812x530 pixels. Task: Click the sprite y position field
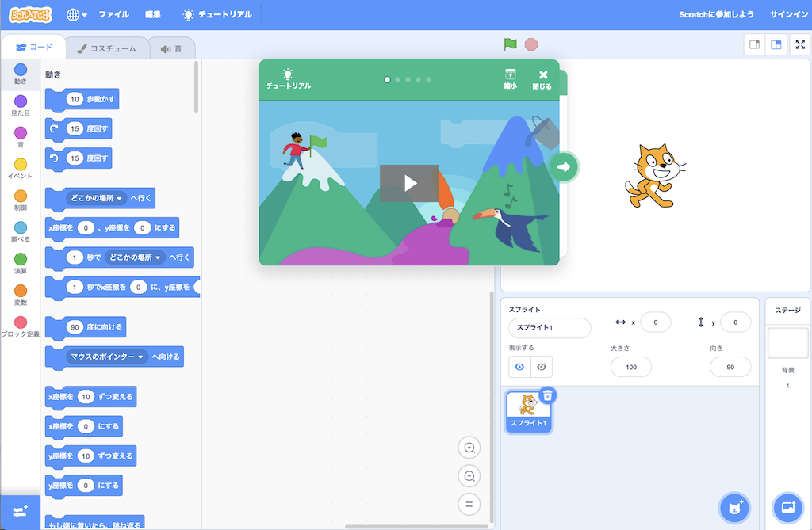[x=735, y=322]
